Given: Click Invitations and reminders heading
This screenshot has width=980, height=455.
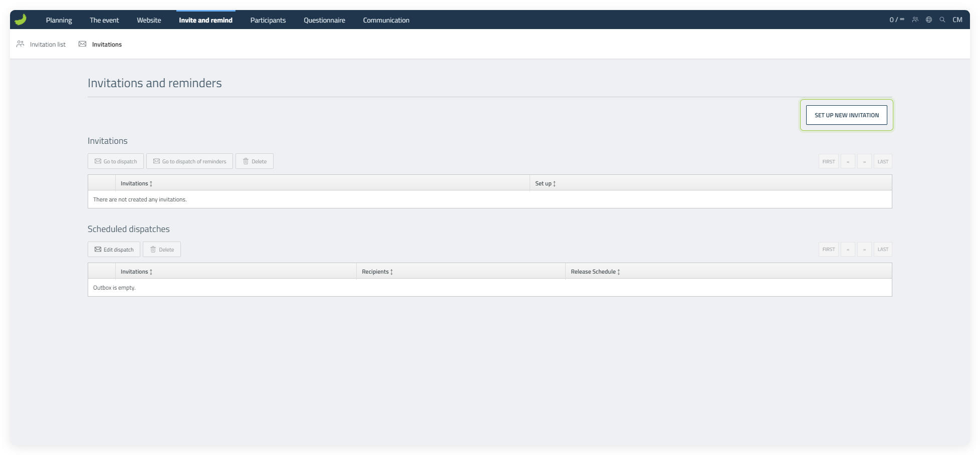Looking at the screenshot, I should coord(155,83).
